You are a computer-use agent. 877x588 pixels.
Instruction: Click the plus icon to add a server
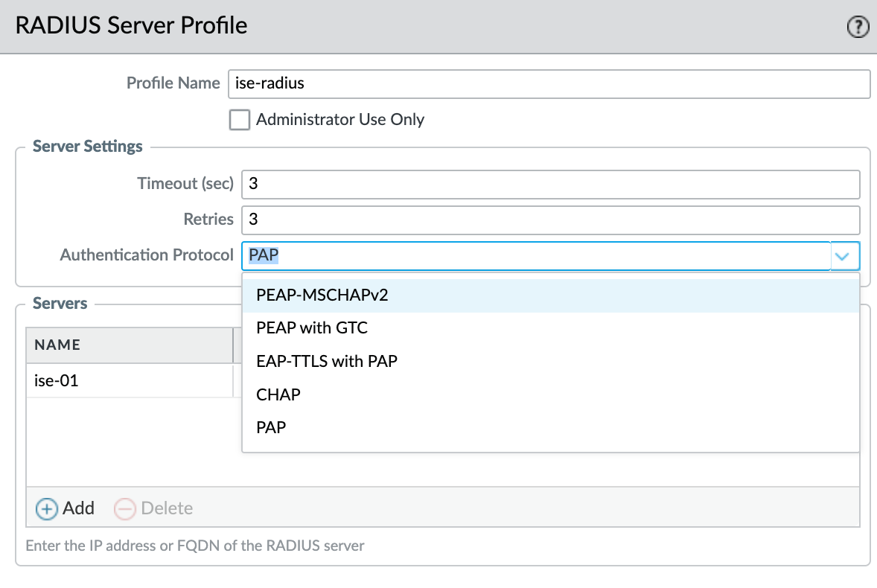(x=47, y=508)
